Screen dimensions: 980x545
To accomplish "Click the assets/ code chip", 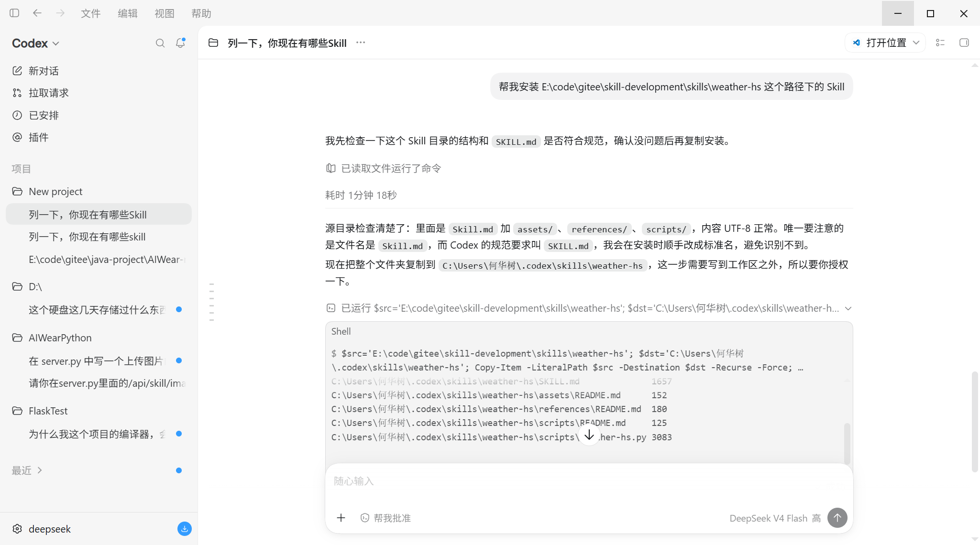I will click(535, 229).
